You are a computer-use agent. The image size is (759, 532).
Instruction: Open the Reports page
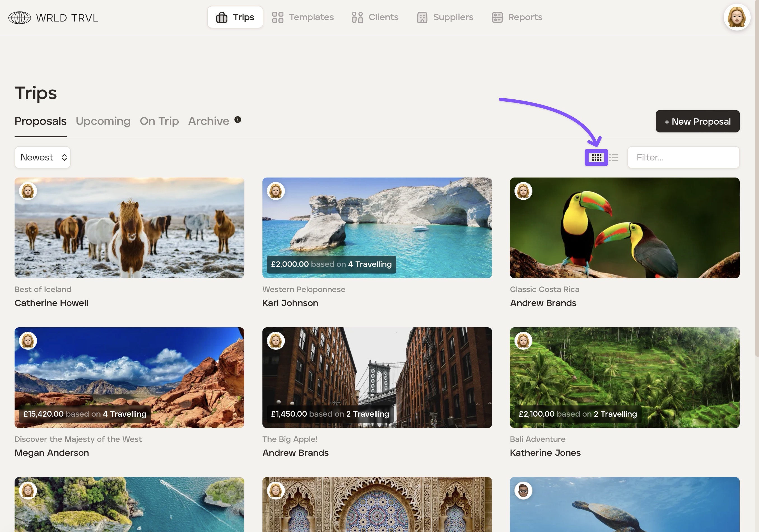coord(517,17)
